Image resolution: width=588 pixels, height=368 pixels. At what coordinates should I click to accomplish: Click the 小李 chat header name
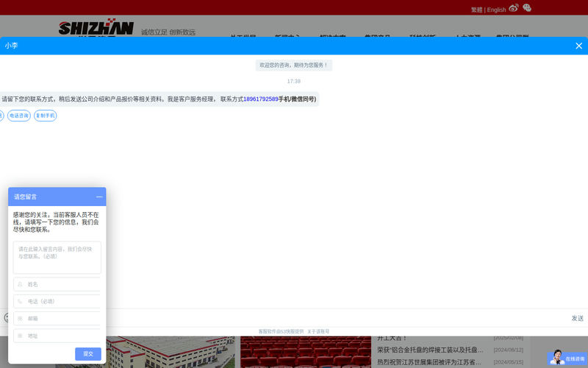point(11,46)
